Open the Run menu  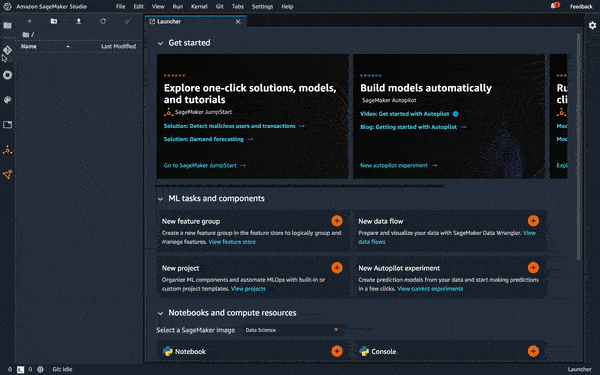point(178,7)
